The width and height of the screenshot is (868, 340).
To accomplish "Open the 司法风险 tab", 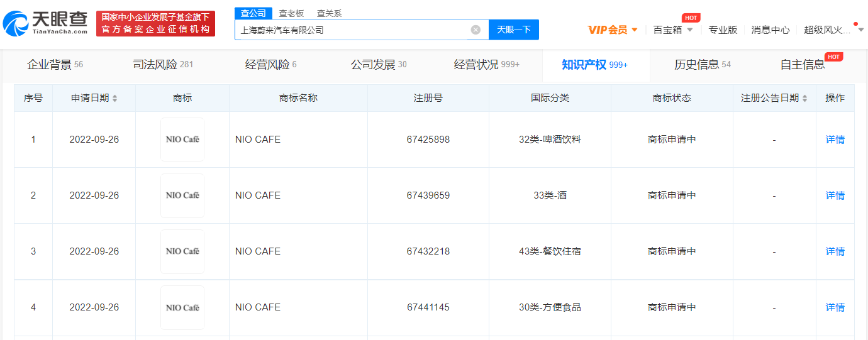I will coord(163,65).
